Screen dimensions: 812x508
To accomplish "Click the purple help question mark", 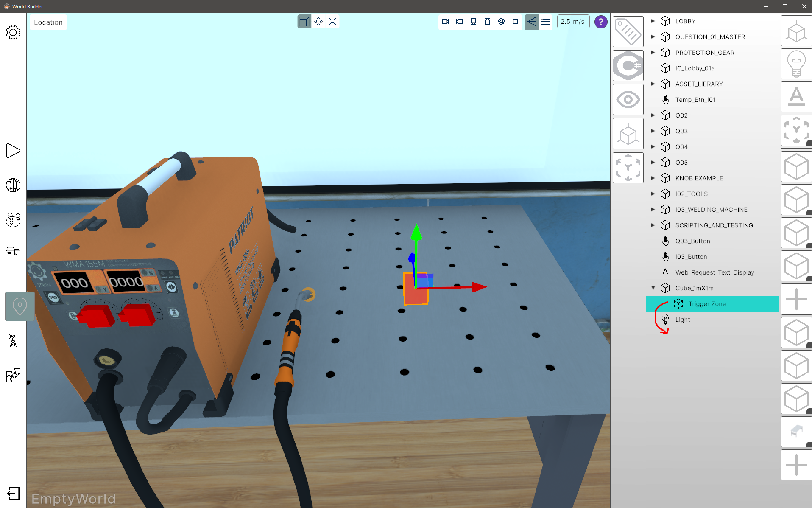I will (x=601, y=22).
